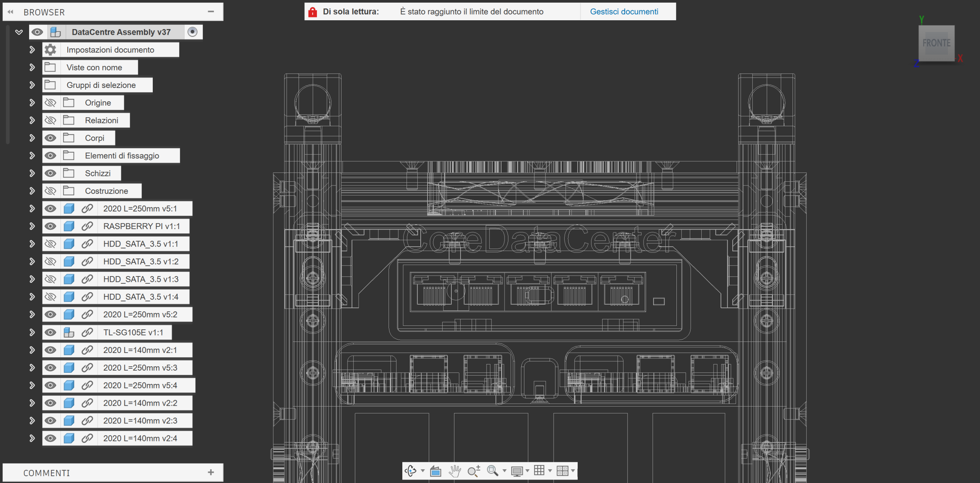The image size is (980, 483).
Task: Click the FRONTE face of ViewCube
Action: point(936,43)
